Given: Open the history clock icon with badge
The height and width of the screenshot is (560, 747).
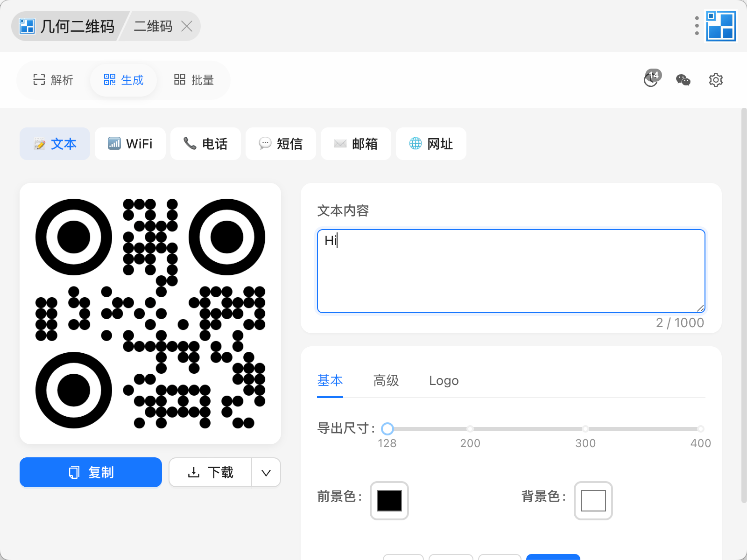Looking at the screenshot, I should click(651, 80).
